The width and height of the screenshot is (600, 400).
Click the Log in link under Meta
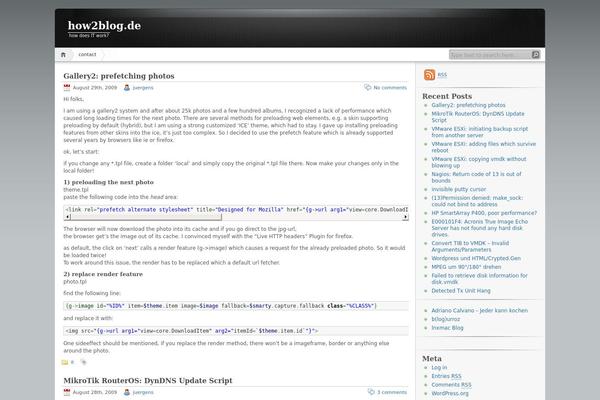click(439, 367)
